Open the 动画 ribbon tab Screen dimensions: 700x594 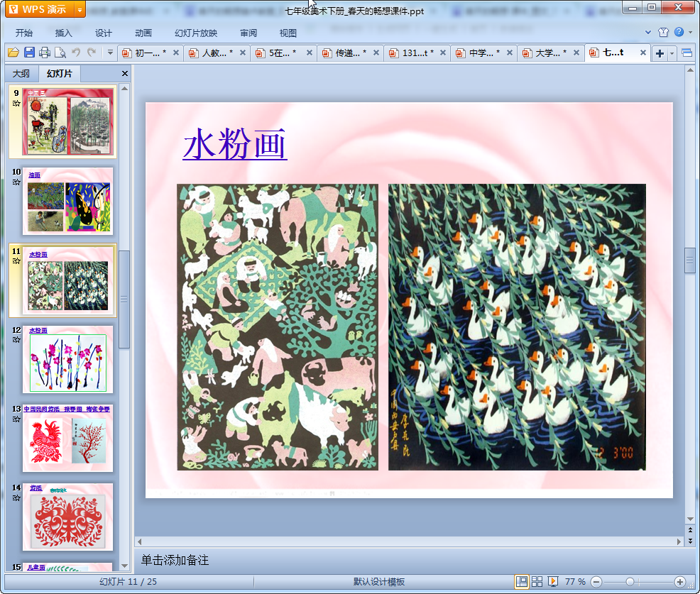[x=143, y=33]
